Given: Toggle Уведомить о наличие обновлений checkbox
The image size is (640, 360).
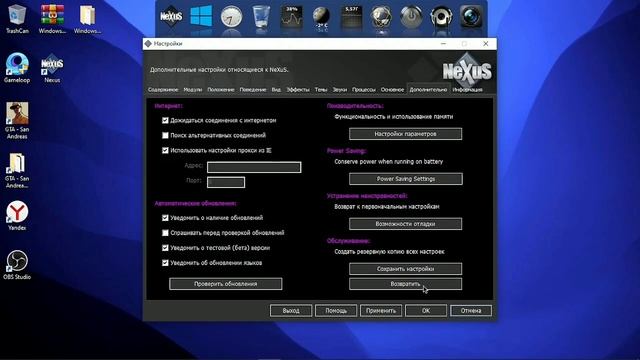Looking at the screenshot, I should 165,218.
